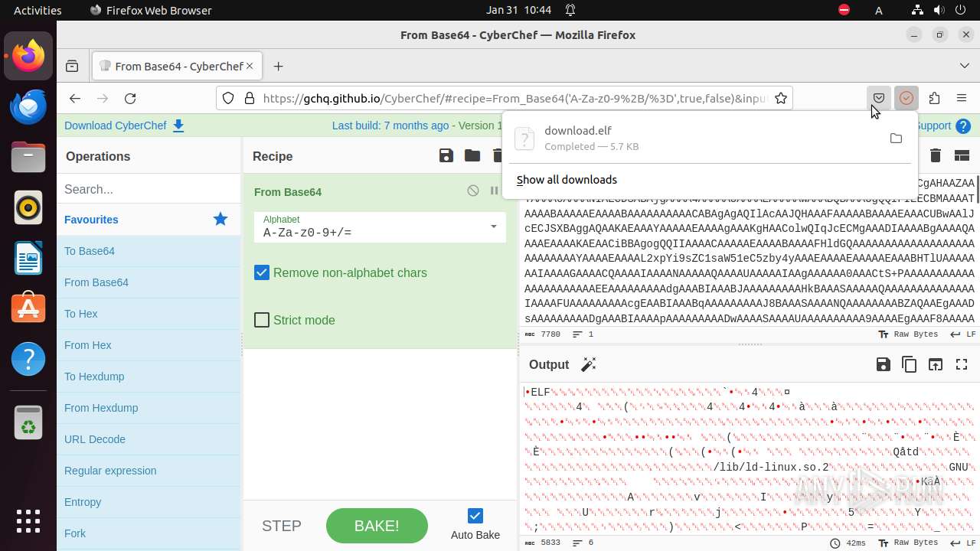980x551 pixels.
Task: Save page to Pocket icon
Action: (879, 98)
